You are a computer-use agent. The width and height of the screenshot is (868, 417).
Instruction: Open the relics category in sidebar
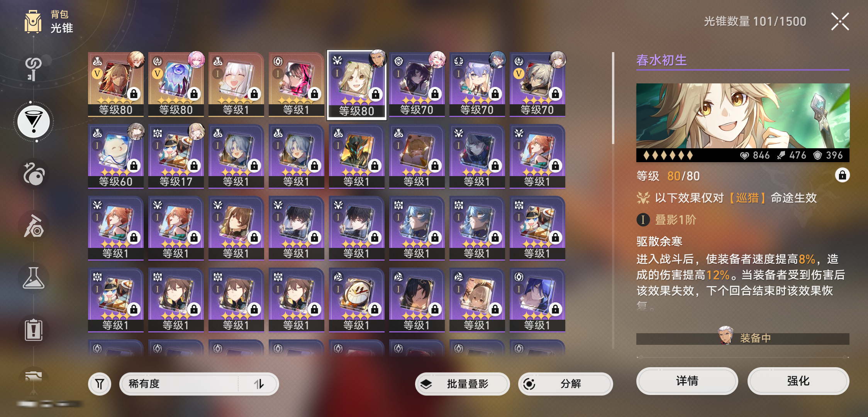34,174
